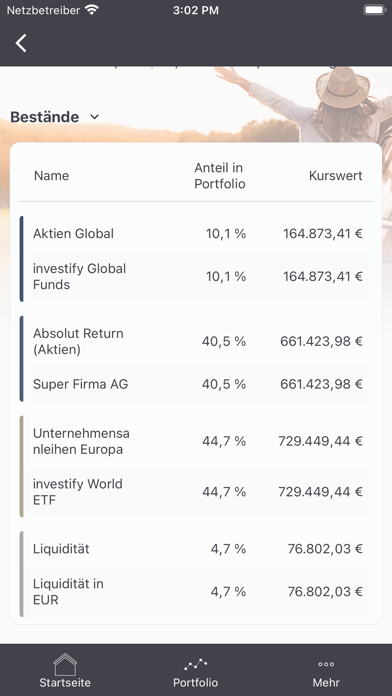Viewport: 392px width, 696px height.
Task: Open the Aktien Global category row
Action: pos(196,233)
